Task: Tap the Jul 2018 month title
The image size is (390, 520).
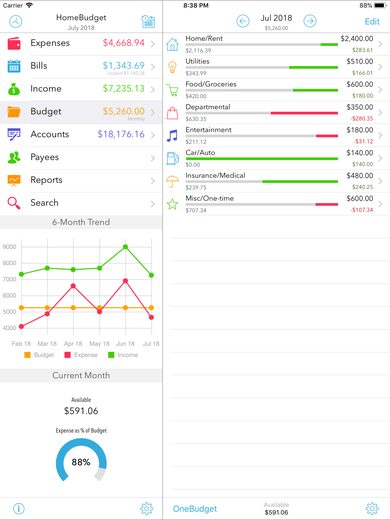Action: (276, 18)
